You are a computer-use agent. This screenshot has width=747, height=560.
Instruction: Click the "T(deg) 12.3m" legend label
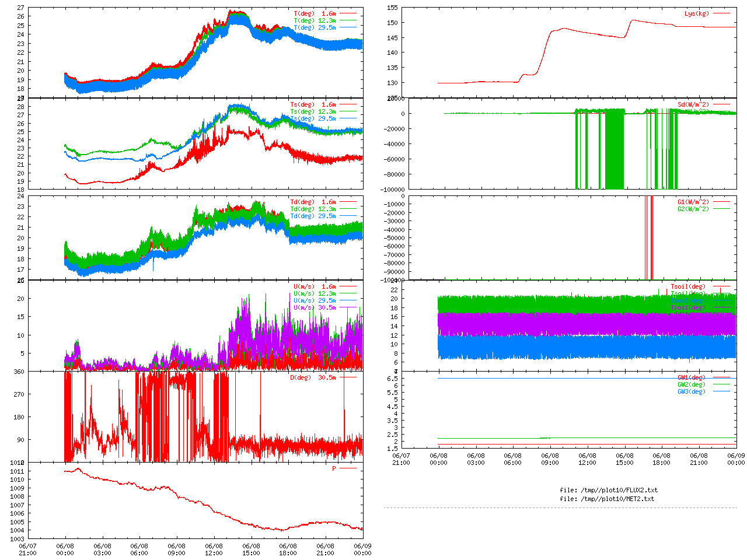315,20
